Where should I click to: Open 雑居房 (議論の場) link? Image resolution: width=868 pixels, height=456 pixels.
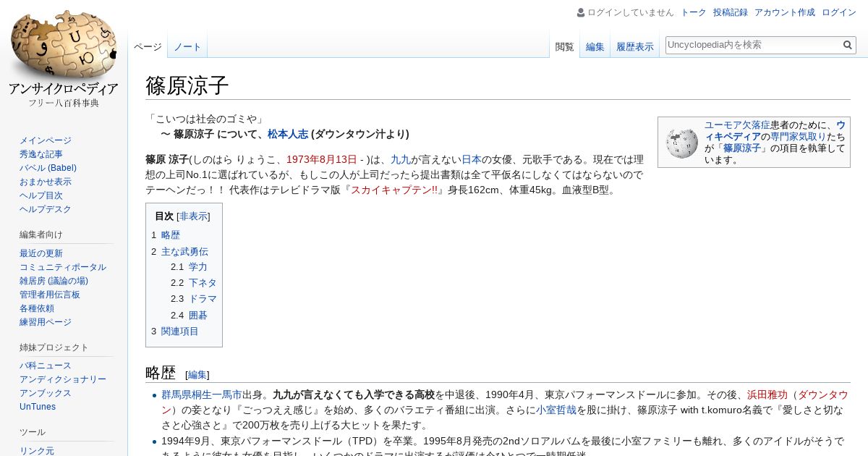pos(54,281)
